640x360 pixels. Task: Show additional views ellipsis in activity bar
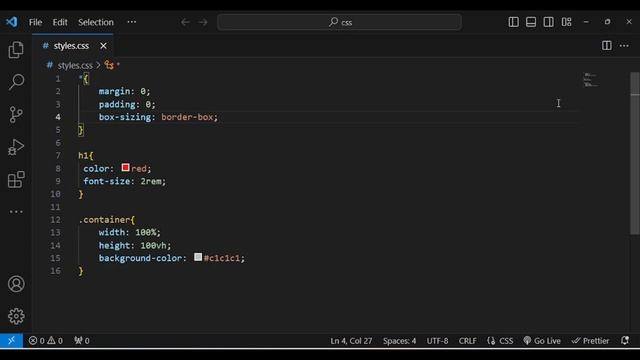pos(16,211)
